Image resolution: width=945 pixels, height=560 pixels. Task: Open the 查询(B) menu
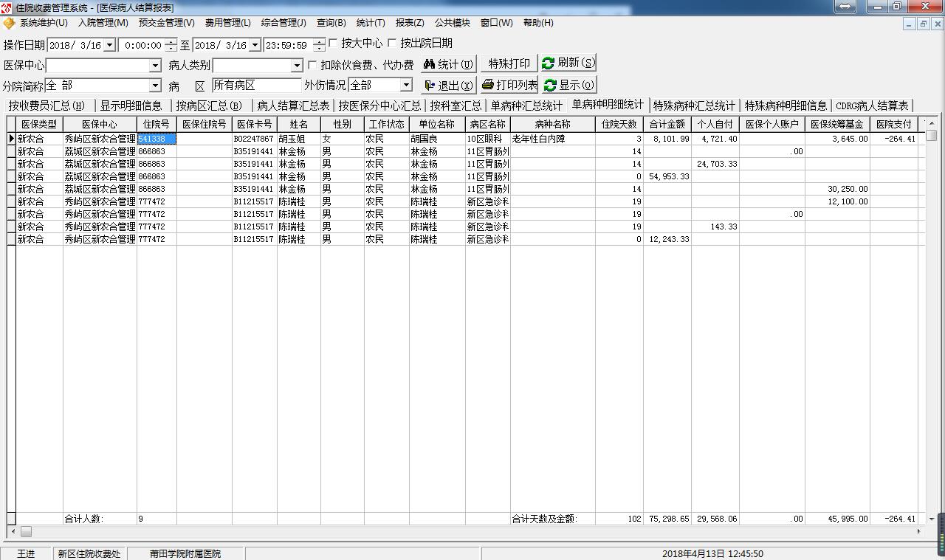click(x=331, y=23)
